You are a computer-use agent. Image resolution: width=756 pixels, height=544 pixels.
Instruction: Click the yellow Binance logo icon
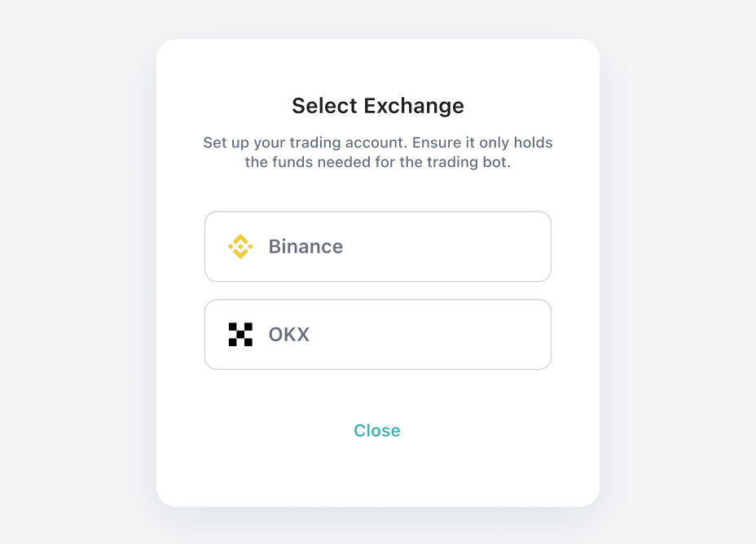pos(240,247)
